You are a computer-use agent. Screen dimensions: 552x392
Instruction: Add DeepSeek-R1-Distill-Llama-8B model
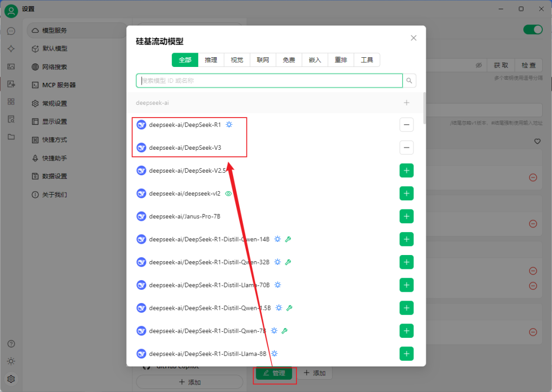tap(407, 354)
